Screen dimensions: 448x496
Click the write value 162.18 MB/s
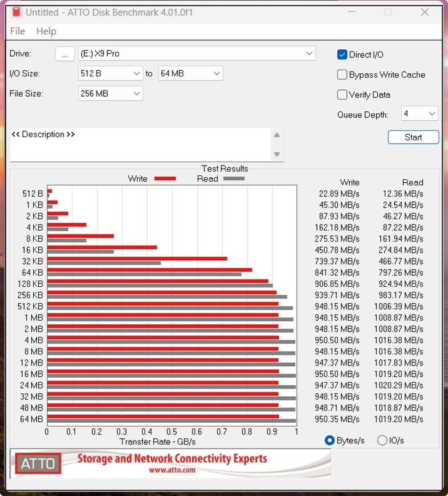[337, 228]
